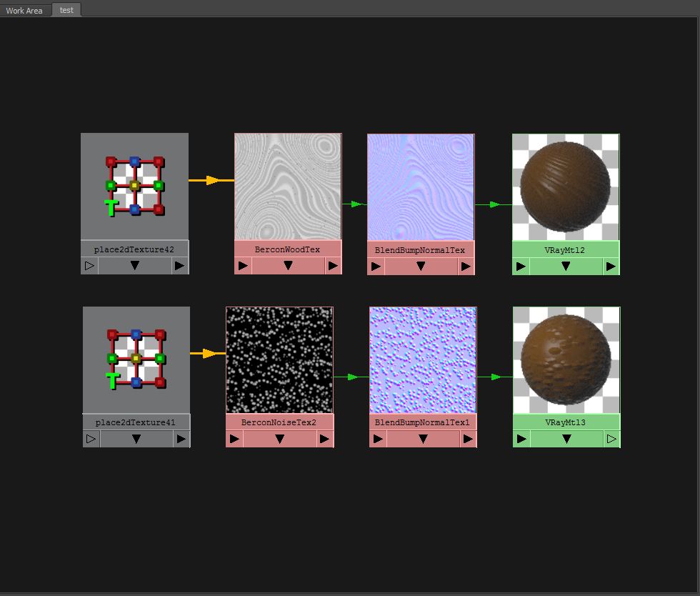This screenshot has height=596, width=700.
Task: Click the BerconWoodTex node label
Action: [287, 249]
